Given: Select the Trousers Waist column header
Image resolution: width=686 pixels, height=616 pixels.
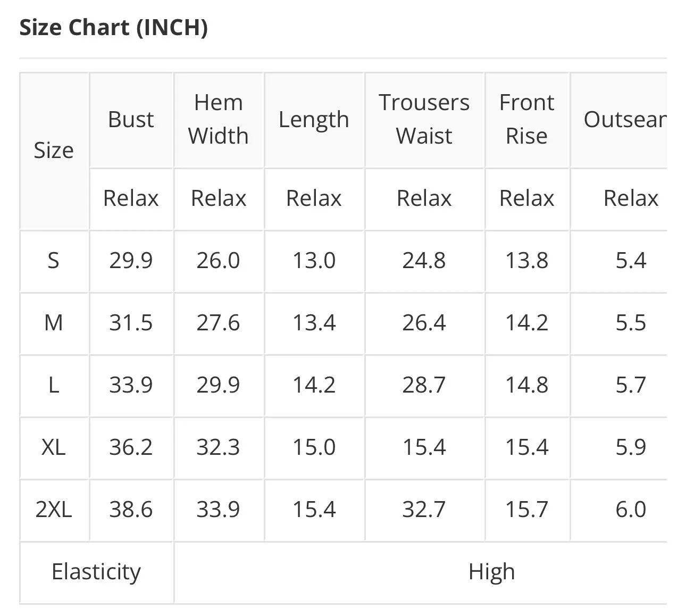Looking at the screenshot, I should coord(424,120).
